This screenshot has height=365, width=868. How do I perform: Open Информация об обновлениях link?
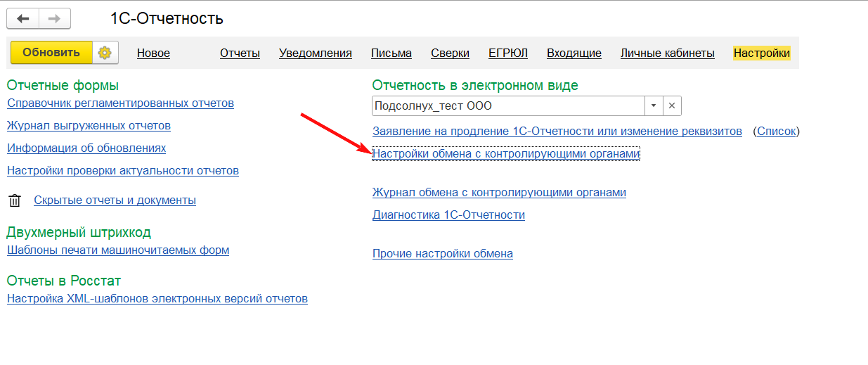[x=86, y=148]
